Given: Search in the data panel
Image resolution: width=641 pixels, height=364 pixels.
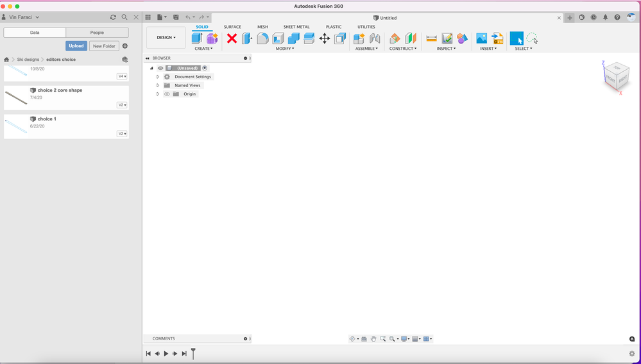Looking at the screenshot, I should tap(124, 17).
